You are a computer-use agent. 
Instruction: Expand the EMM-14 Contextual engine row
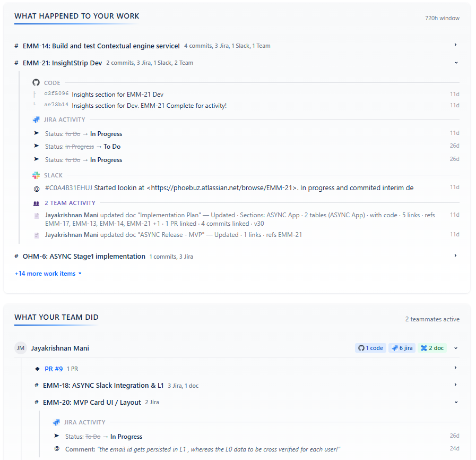coord(455,45)
